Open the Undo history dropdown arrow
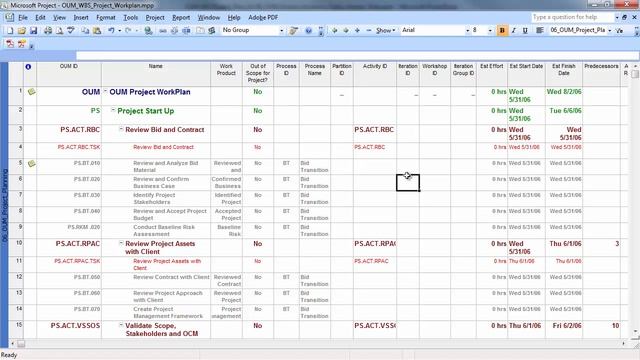640x360 pixels. pyautogui.click(x=119, y=31)
